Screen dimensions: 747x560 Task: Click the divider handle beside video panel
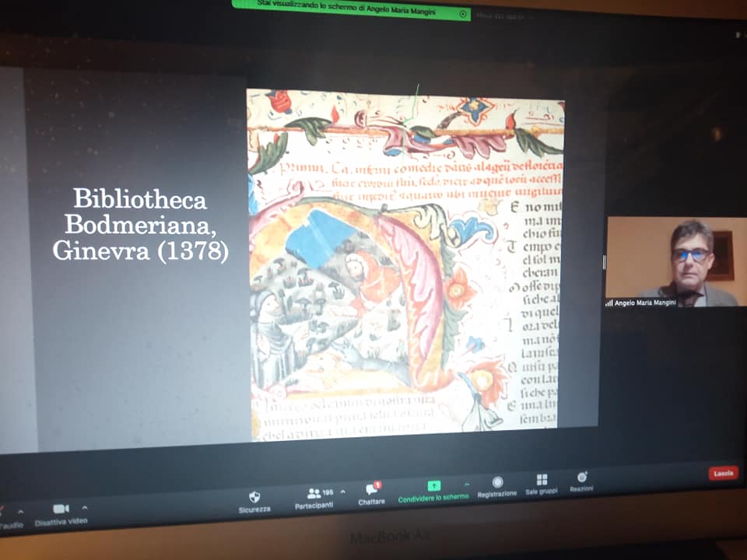click(x=604, y=262)
